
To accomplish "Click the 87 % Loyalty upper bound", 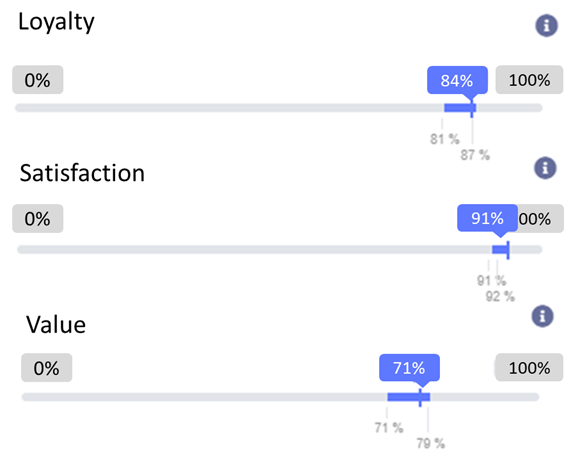I will [x=475, y=155].
